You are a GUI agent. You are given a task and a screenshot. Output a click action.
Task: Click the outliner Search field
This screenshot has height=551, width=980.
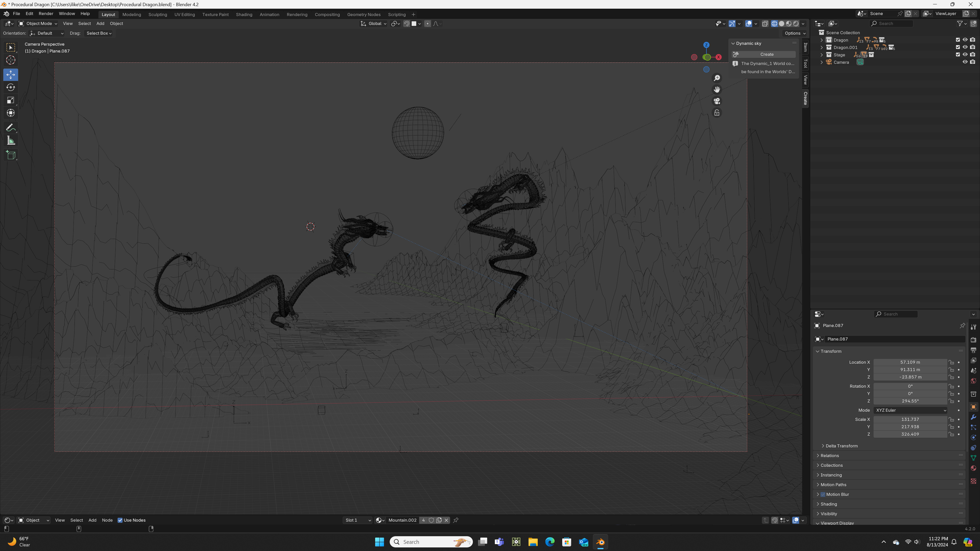point(891,23)
